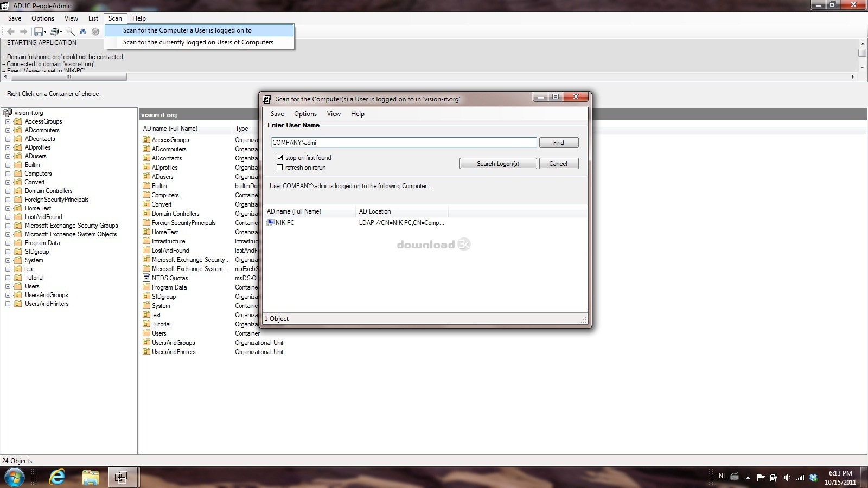The image size is (868, 488).
Task: Click the binoculars find icon
Action: (83, 31)
